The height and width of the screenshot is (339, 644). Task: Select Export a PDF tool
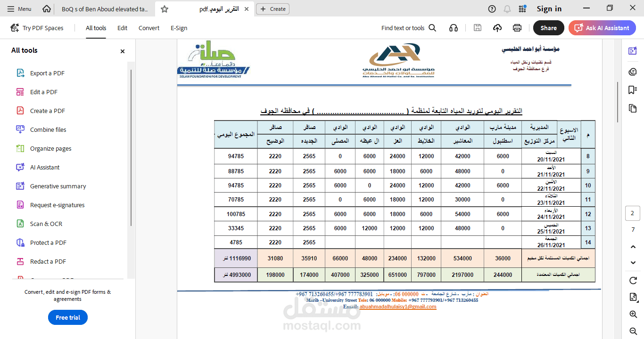click(x=47, y=73)
